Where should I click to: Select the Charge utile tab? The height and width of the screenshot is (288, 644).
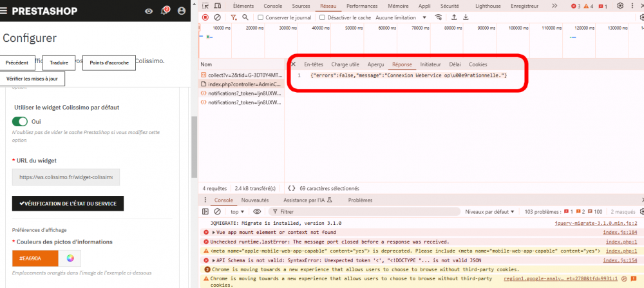tap(345, 64)
